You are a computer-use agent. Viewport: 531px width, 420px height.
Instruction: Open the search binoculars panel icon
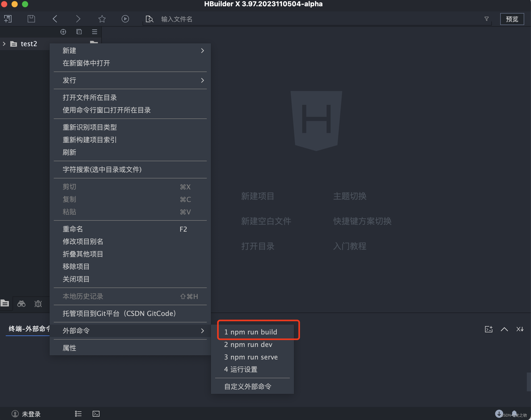point(21,304)
